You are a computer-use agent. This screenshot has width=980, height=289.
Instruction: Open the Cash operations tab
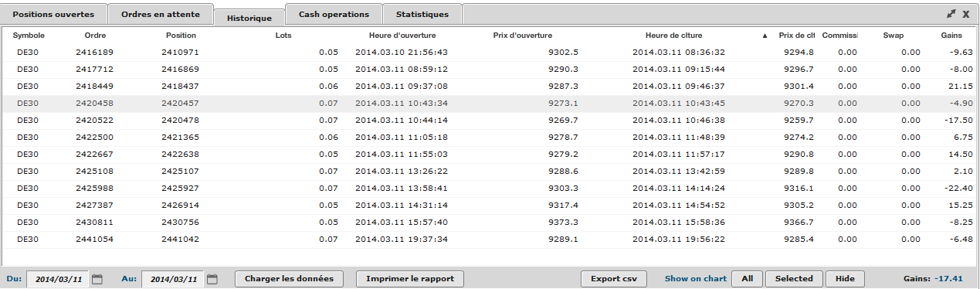pyautogui.click(x=334, y=14)
